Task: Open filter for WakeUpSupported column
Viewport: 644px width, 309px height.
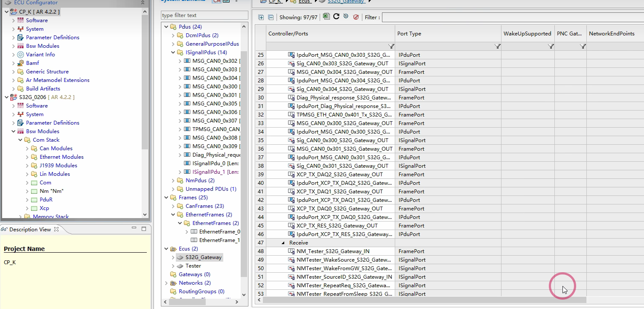Action: (x=551, y=46)
